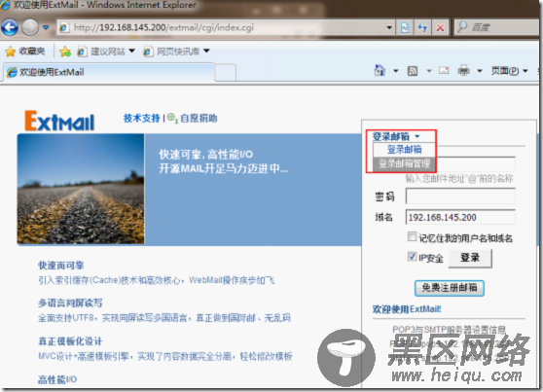Click the add to favorites bar icon

click(x=65, y=52)
